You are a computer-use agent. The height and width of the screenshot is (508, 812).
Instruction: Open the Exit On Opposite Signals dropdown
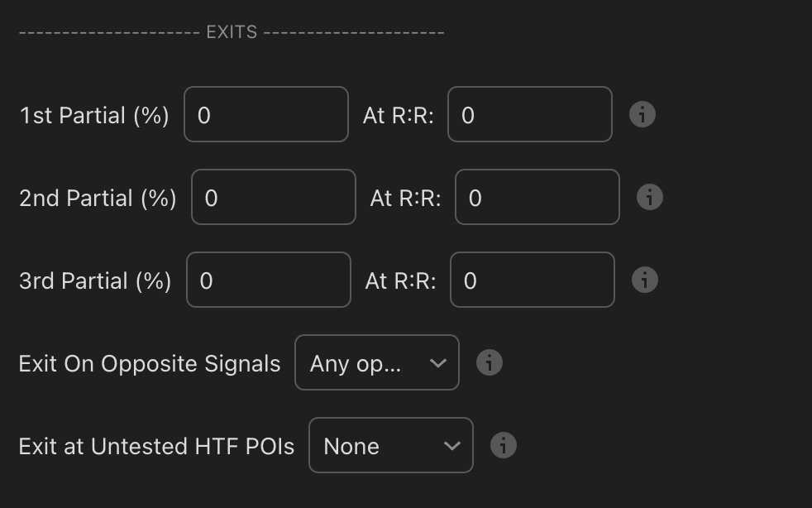point(376,362)
